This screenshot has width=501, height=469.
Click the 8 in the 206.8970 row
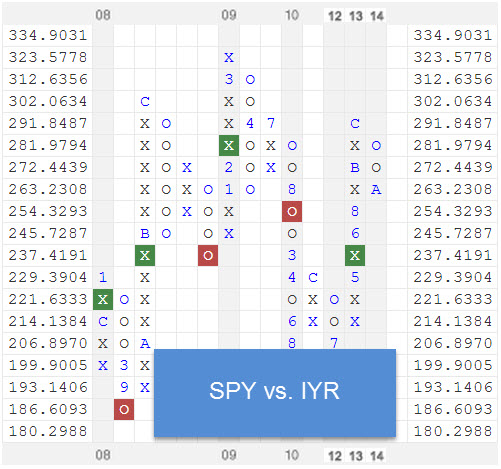[x=292, y=343]
